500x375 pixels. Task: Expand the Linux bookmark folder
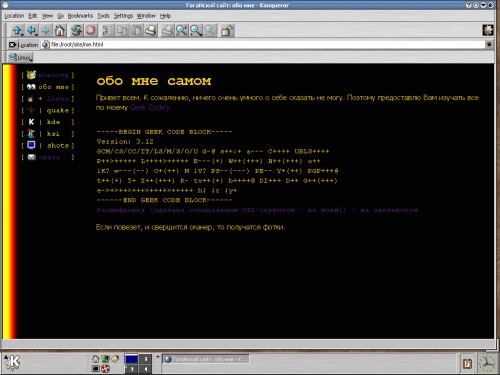tap(21, 57)
